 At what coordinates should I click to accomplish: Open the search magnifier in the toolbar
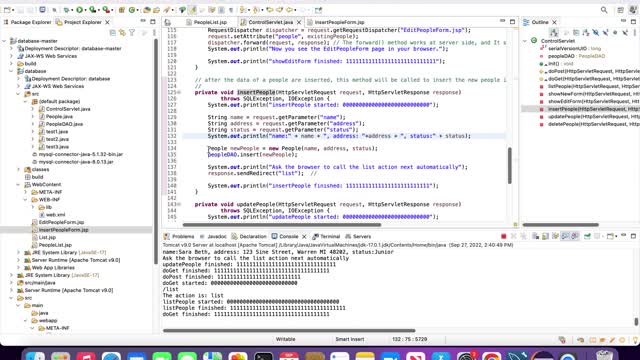[x=604, y=10]
